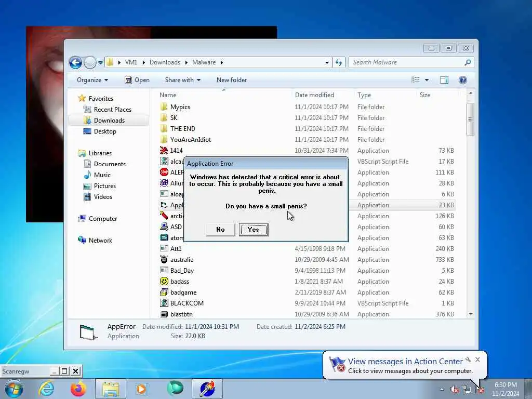Select Computer in the navigation pane
The width and height of the screenshot is (532, 399).
coord(102,219)
